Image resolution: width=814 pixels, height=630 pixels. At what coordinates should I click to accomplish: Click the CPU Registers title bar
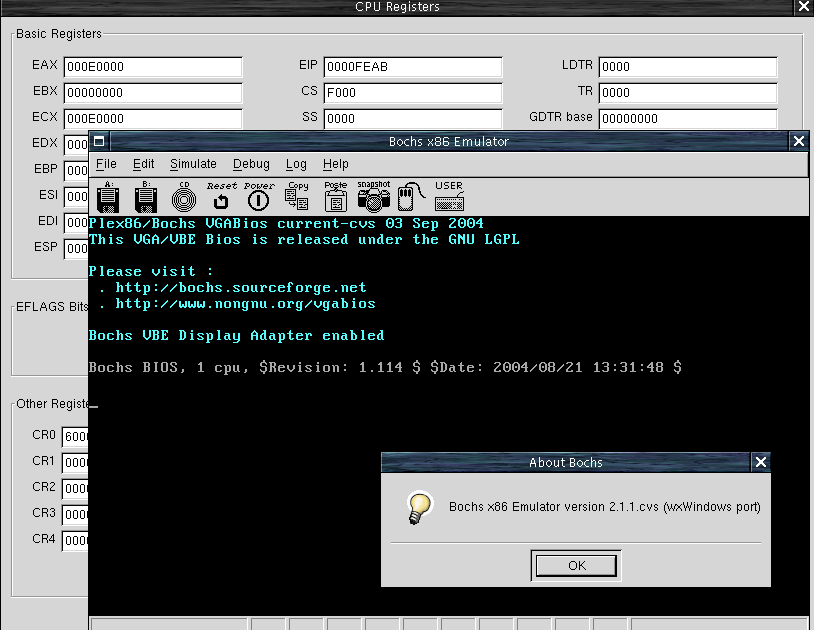coord(397,7)
